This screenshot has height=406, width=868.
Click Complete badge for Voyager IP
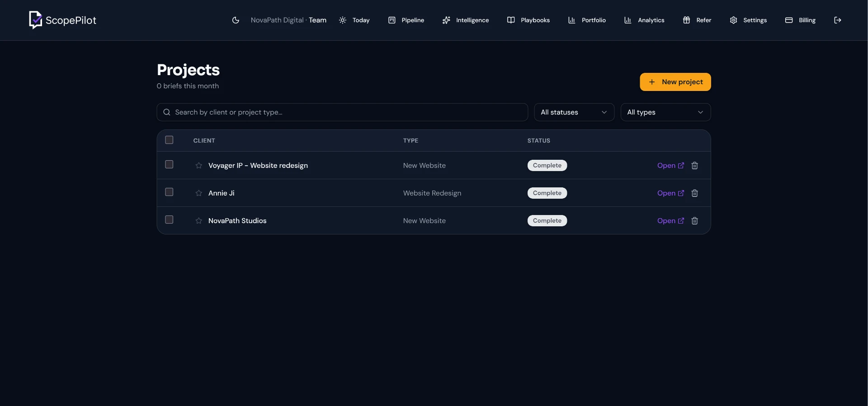click(547, 166)
